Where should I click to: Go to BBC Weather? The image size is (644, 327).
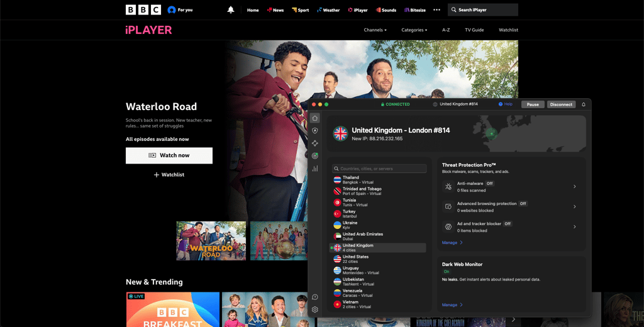328,10
